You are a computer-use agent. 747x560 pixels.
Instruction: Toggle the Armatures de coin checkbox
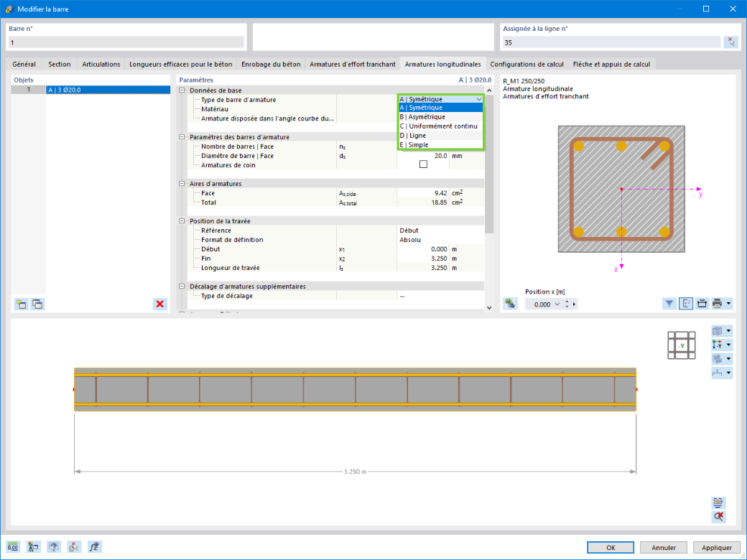[x=423, y=164]
